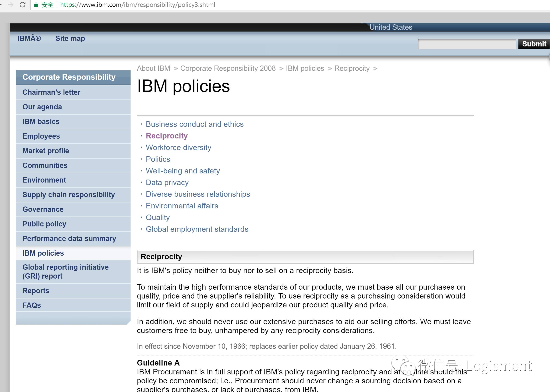This screenshot has width=550, height=392.
Task: Open IBM policies breadcrumb link
Action: point(305,68)
